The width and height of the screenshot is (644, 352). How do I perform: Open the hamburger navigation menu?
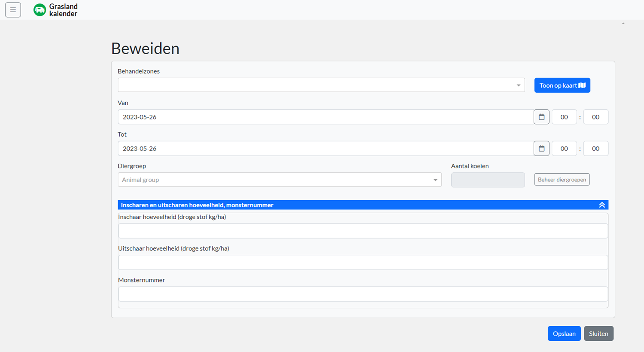click(13, 10)
